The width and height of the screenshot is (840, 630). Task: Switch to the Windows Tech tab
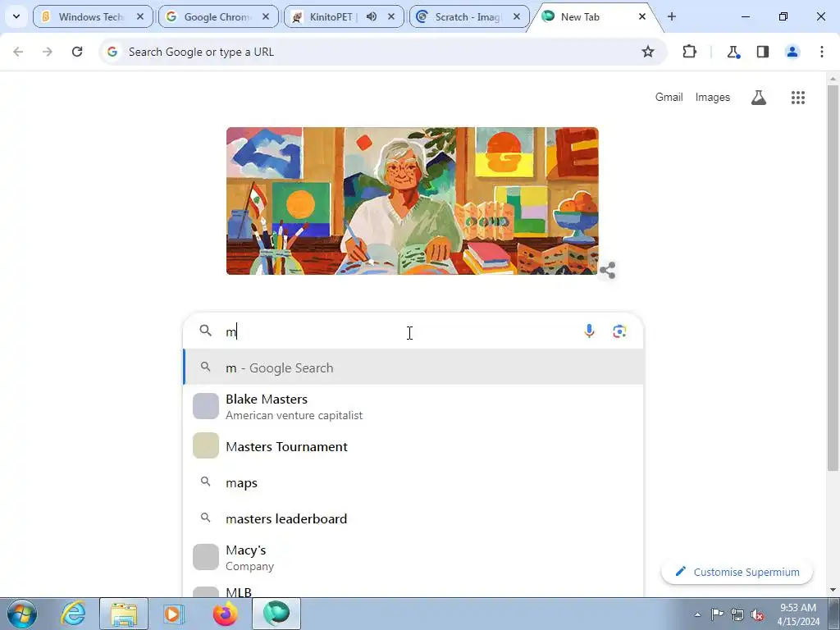pos(92,16)
